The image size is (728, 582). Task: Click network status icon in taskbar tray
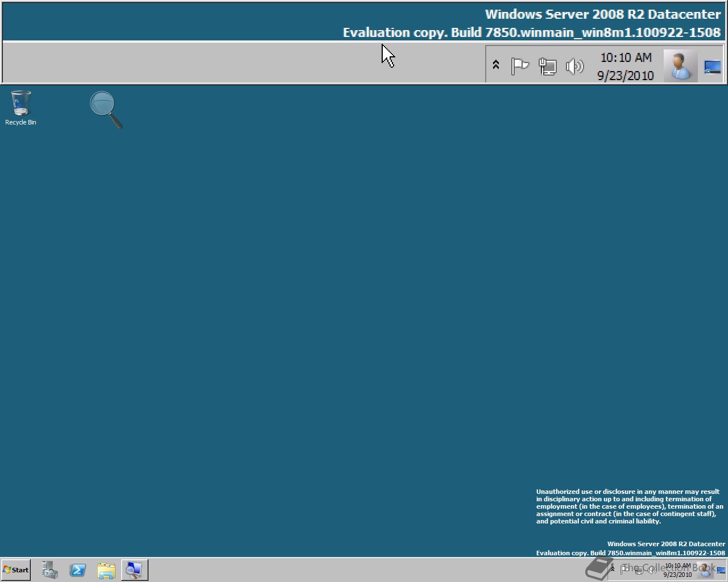(x=639, y=569)
